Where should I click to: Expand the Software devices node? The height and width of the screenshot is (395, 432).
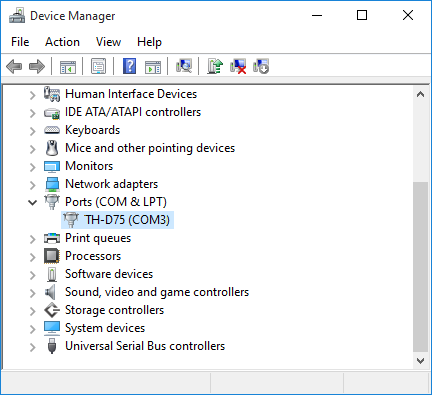(32, 275)
